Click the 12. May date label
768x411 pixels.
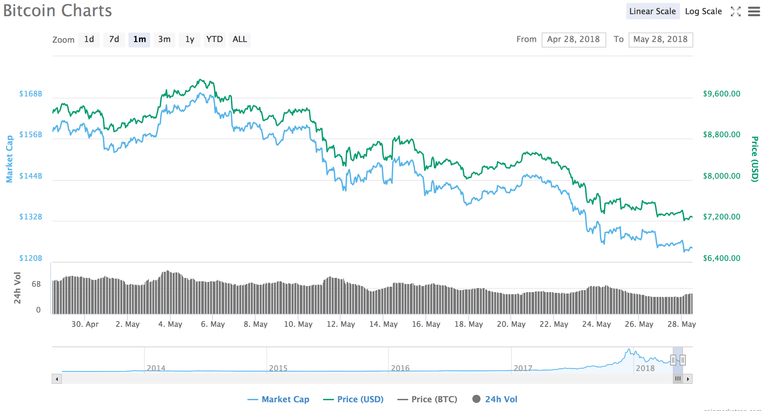coord(340,324)
